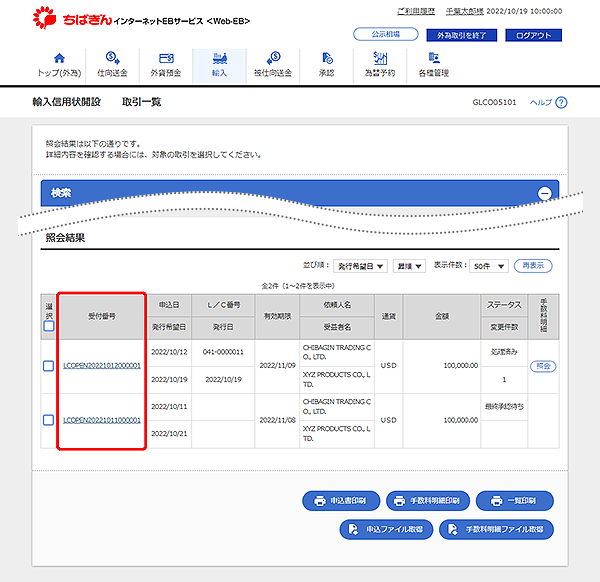Click the 受付番号 column header
The width and height of the screenshot is (600, 582).
coord(102,316)
